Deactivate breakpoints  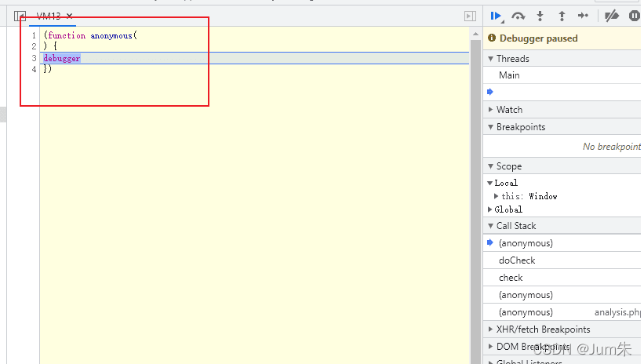coord(612,16)
